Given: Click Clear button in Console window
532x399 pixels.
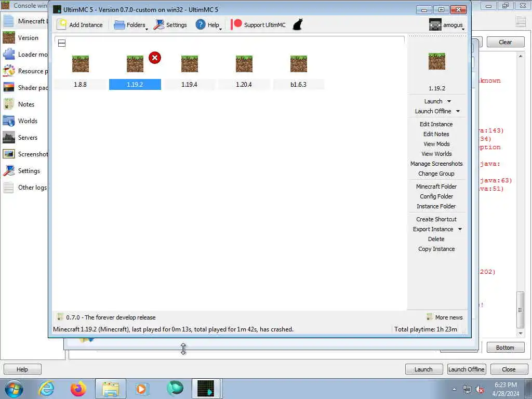Looking at the screenshot, I should click(x=505, y=42).
